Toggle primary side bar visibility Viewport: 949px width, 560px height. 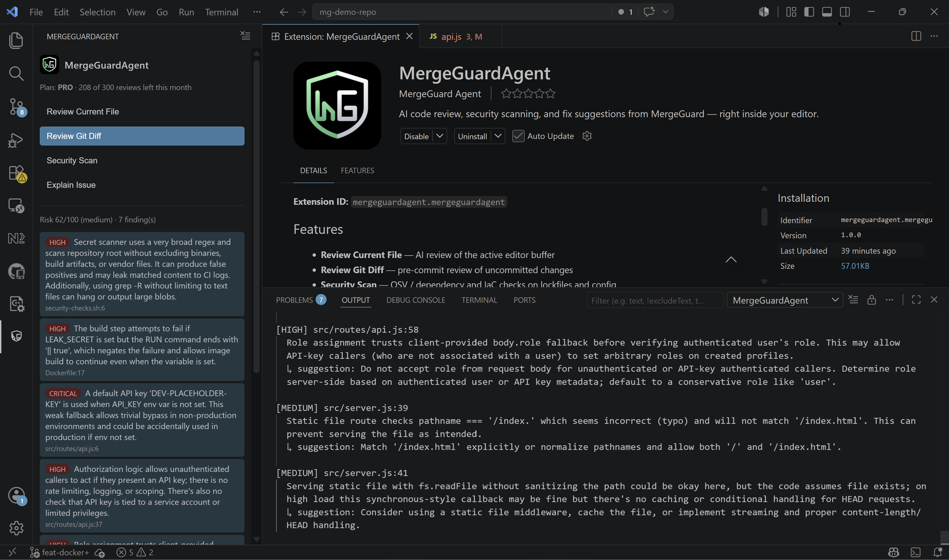pyautogui.click(x=809, y=12)
